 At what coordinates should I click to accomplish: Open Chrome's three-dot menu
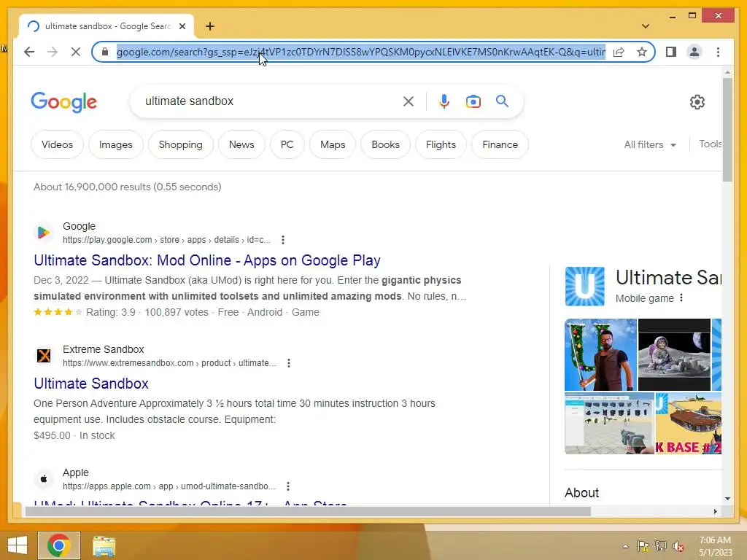click(x=718, y=52)
